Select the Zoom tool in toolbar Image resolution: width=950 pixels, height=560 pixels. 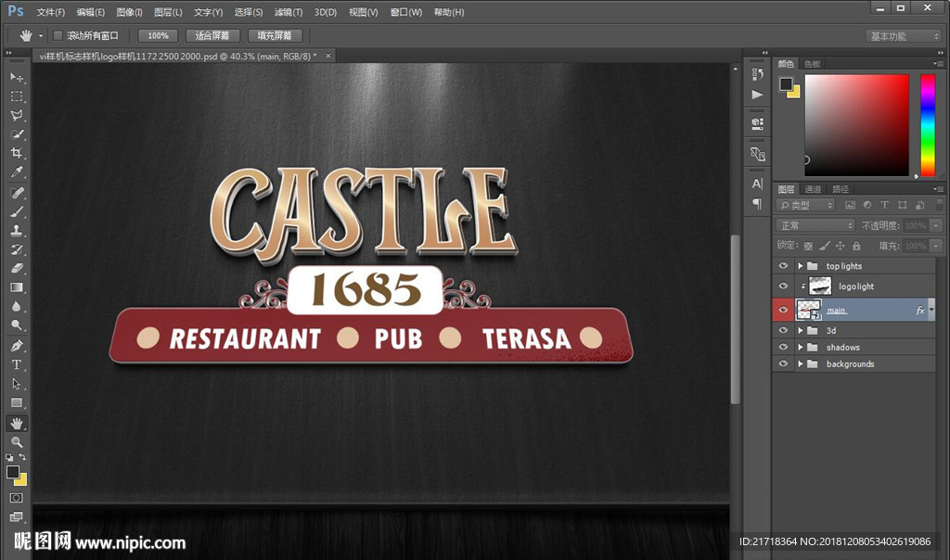[17, 442]
